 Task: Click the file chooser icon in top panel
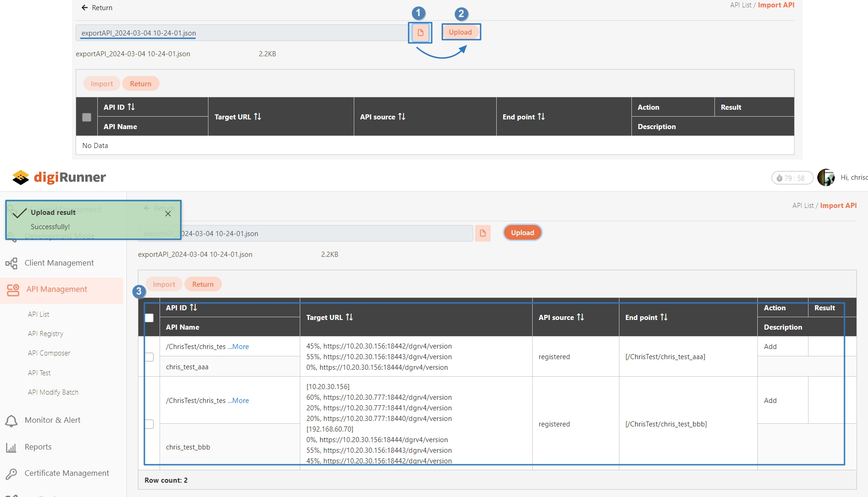click(420, 33)
